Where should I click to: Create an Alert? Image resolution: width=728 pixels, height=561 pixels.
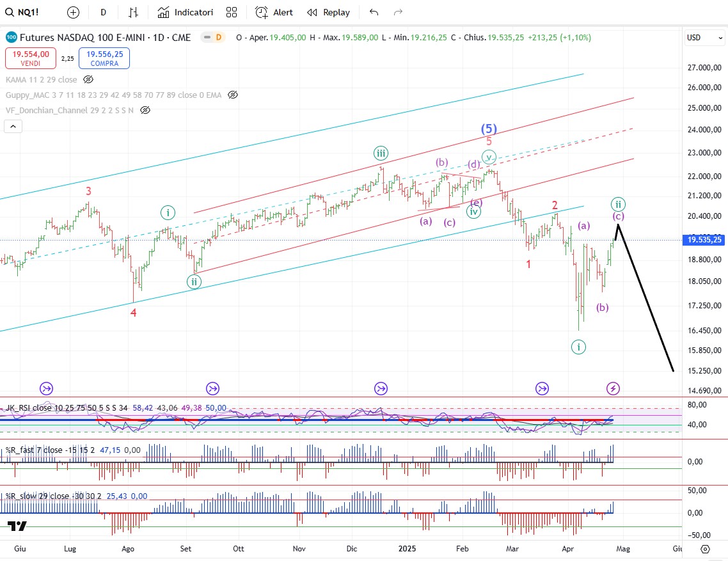tap(274, 13)
